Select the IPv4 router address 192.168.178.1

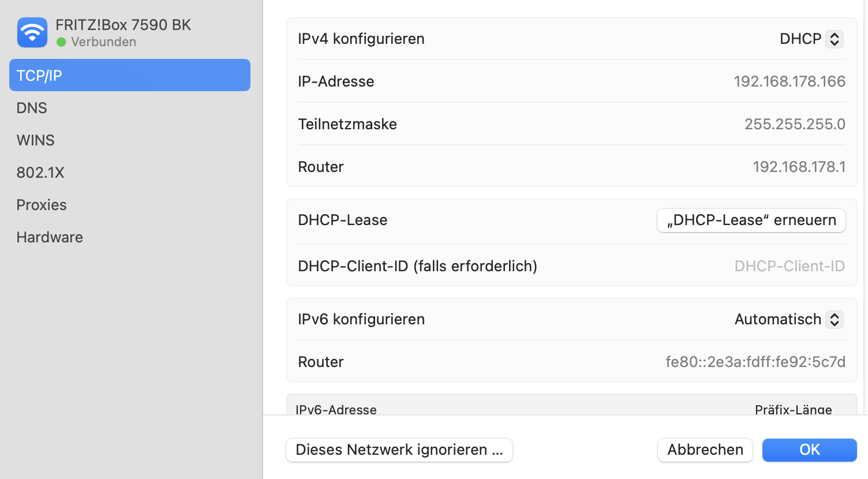pyautogui.click(x=799, y=167)
